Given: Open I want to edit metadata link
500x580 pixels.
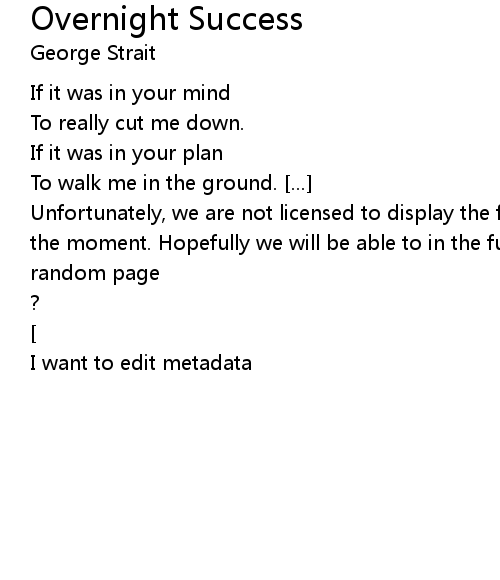Looking at the screenshot, I should pos(141,363).
